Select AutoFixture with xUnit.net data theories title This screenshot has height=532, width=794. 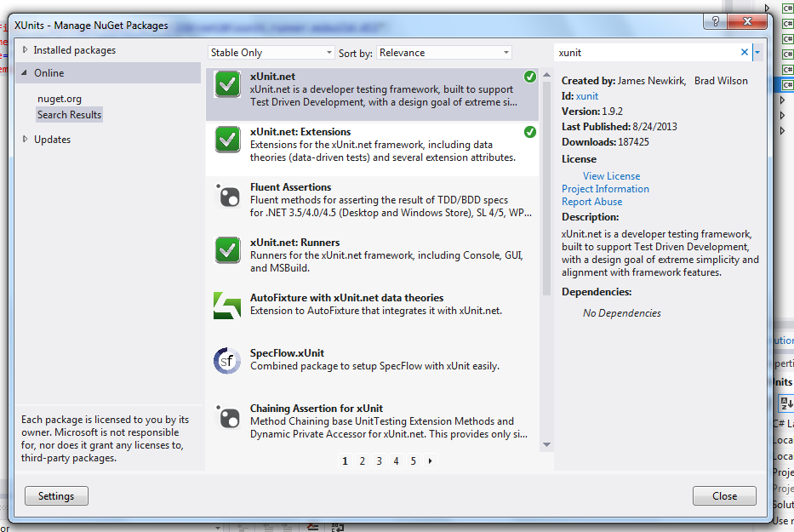[347, 297]
